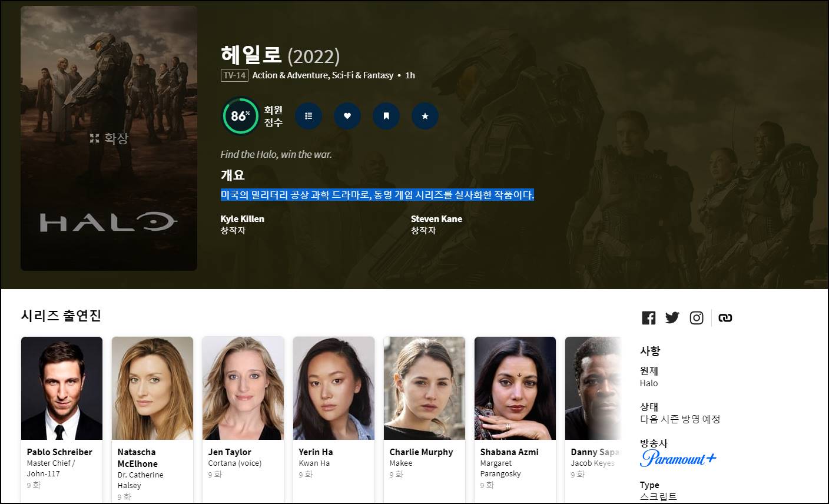Click the Shabana Azmi name link

tap(509, 452)
